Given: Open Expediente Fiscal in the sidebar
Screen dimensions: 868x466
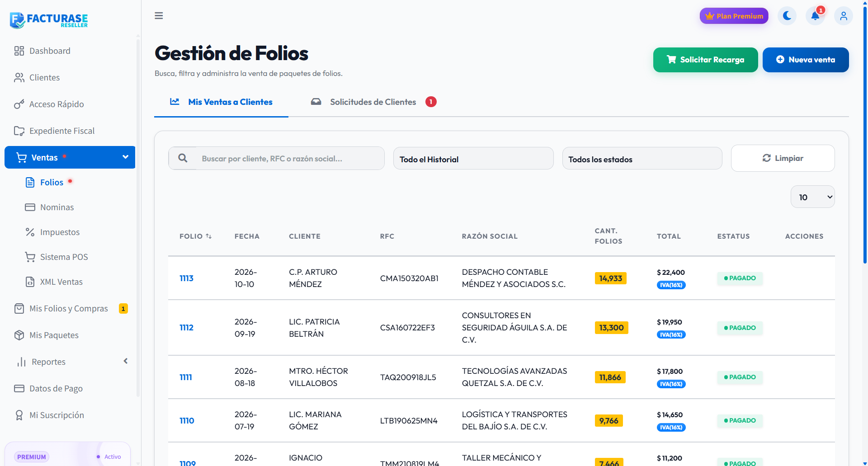Looking at the screenshot, I should click(70, 131).
